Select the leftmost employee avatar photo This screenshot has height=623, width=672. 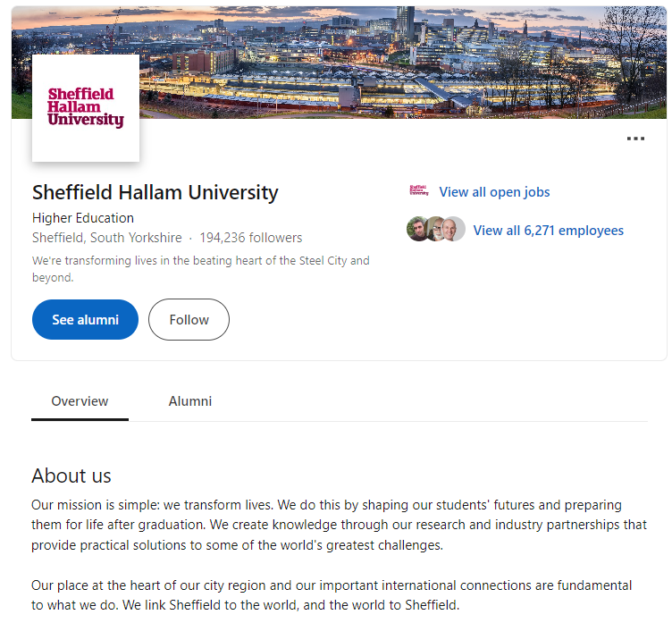coord(417,230)
